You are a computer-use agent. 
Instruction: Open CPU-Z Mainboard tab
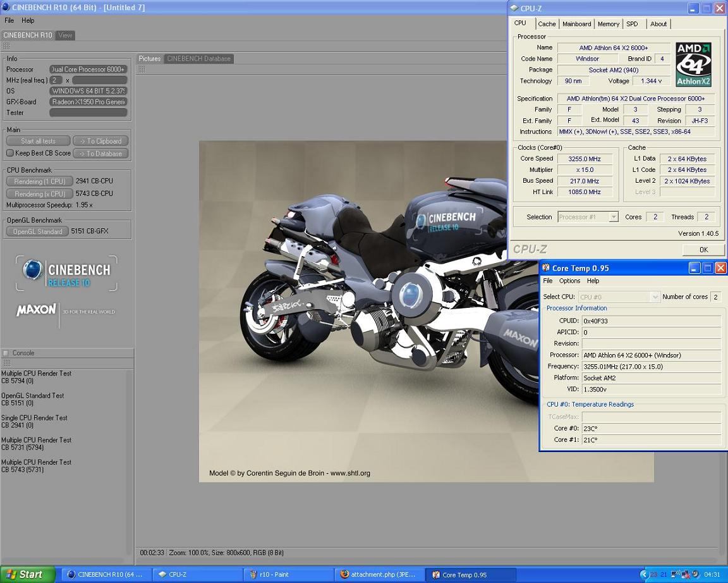point(576,24)
